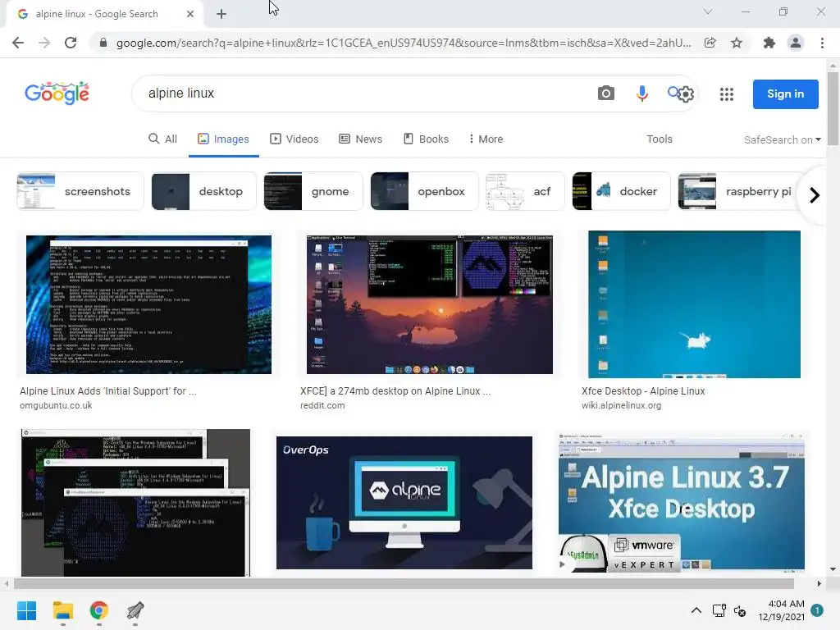The image size is (840, 630).
Task: Open the SafeSearch on dropdown
Action: 782,139
